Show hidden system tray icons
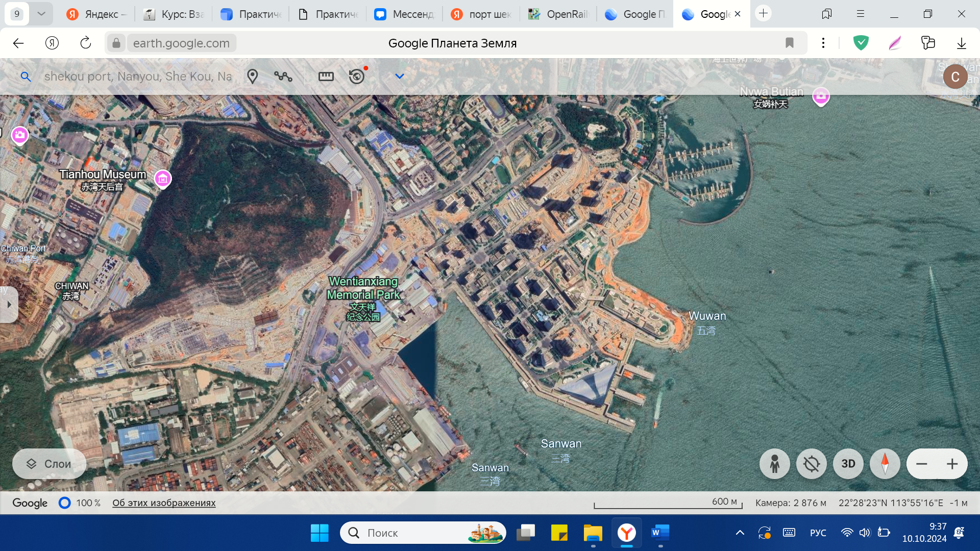The width and height of the screenshot is (980, 551). pyautogui.click(x=740, y=533)
